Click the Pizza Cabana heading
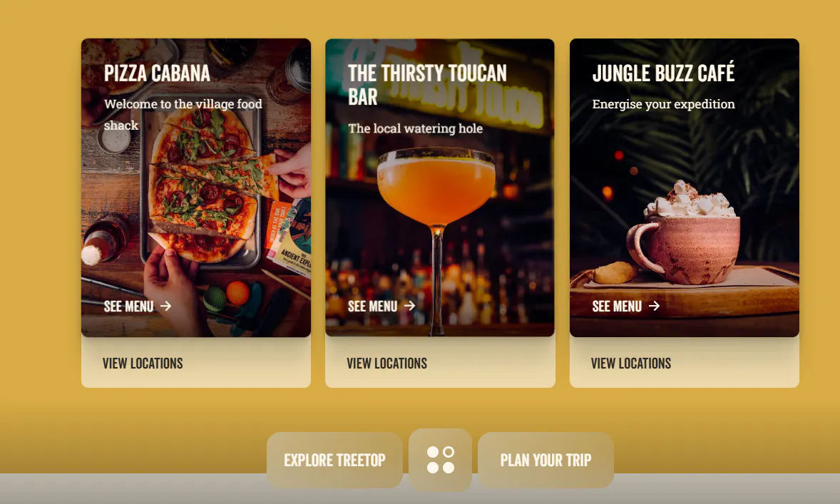Screen dimensions: 840x504 click(x=157, y=73)
